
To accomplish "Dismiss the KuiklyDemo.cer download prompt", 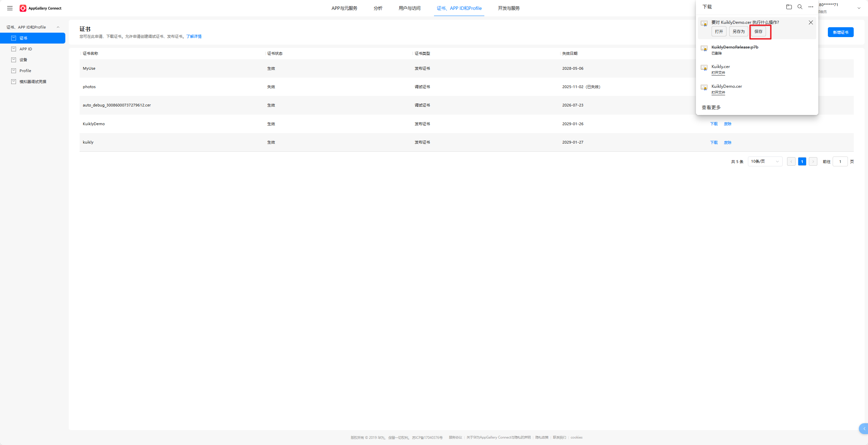I will coord(811,22).
